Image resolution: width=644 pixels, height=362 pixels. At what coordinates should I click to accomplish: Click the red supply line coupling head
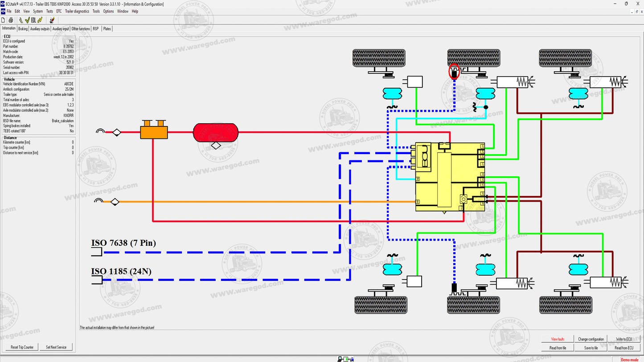tap(101, 132)
